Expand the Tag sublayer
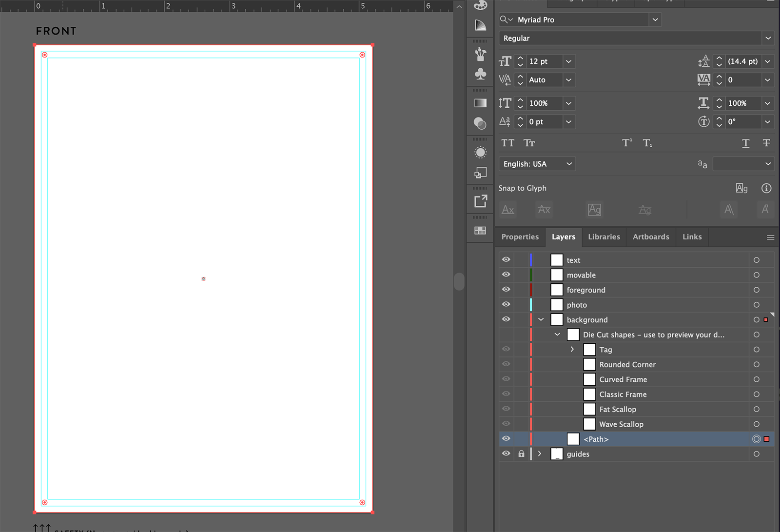This screenshot has width=780, height=532. [x=572, y=350]
